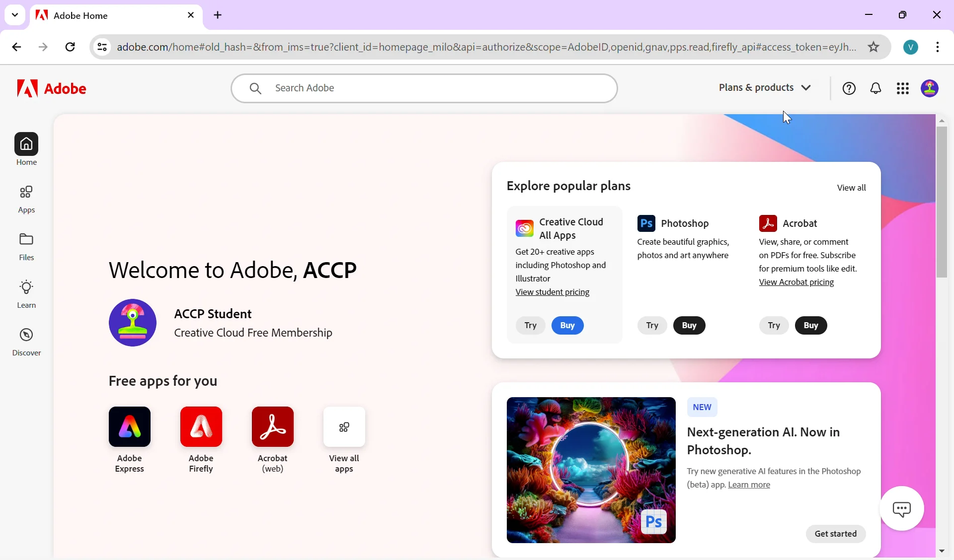The width and height of the screenshot is (954, 560).
Task: Reload the page
Action: [71, 47]
